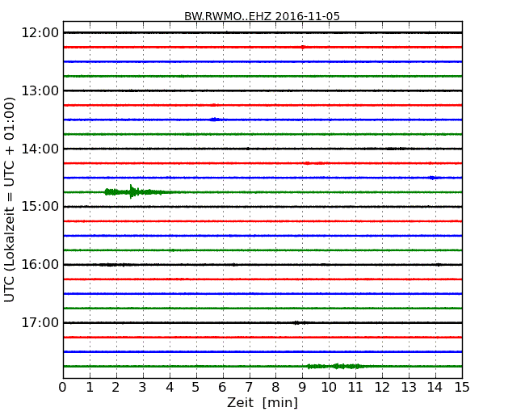Click the x-axis tick label 8
Screen dimensions: 525x420
[275, 388]
